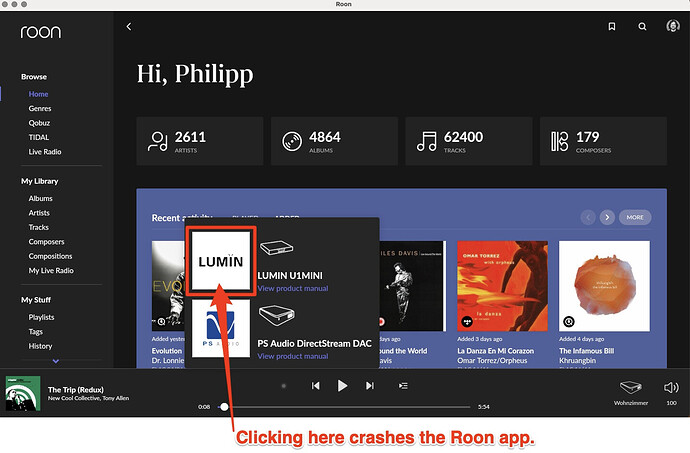Open the Tracks music note icon
690x453 pixels.
click(x=426, y=141)
